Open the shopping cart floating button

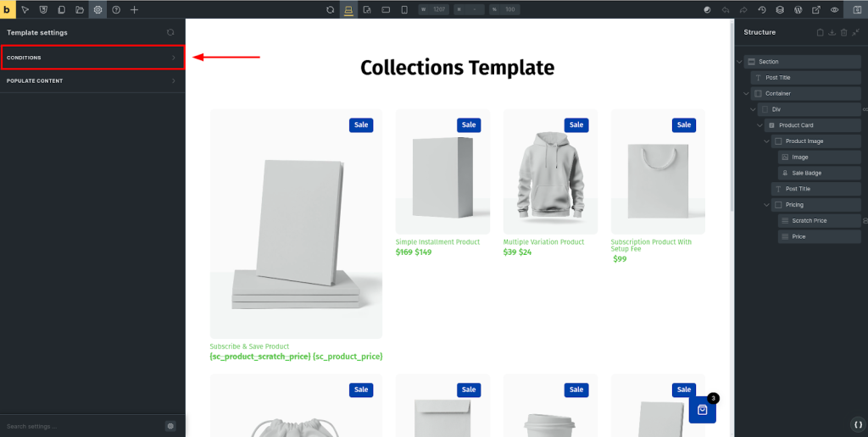coord(702,410)
